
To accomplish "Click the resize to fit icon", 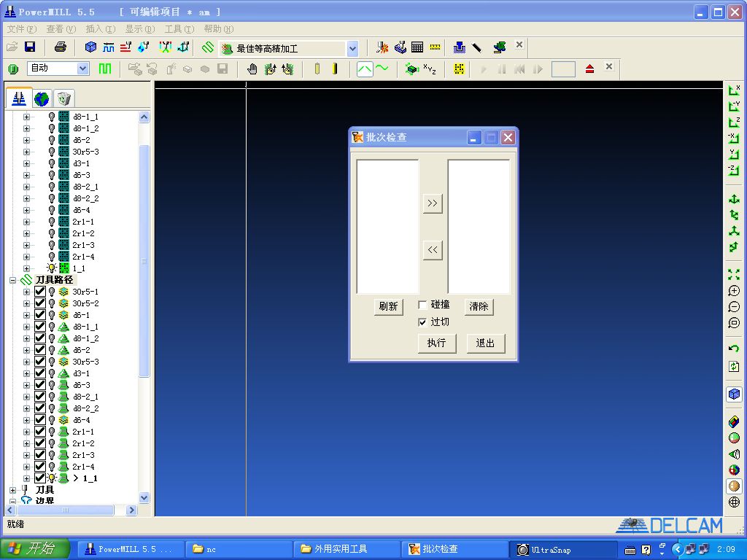I will tap(734, 274).
